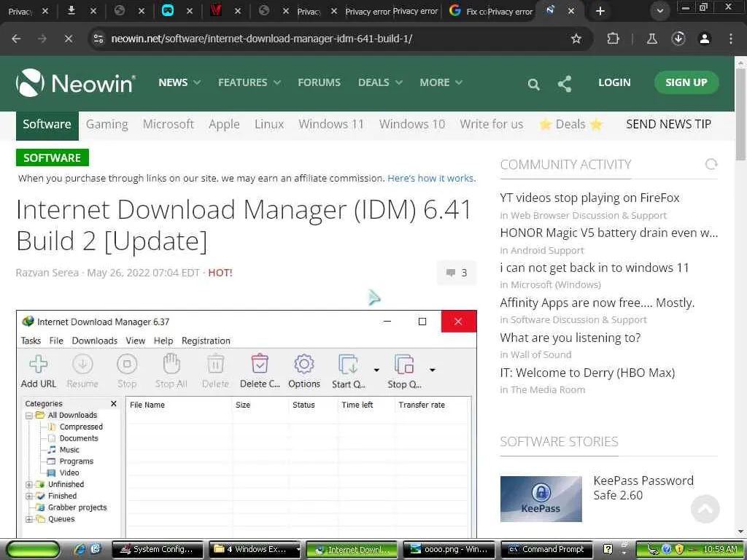Image resolution: width=747 pixels, height=560 pixels.
Task: Click SEND NEWS TIP
Action: point(668,124)
